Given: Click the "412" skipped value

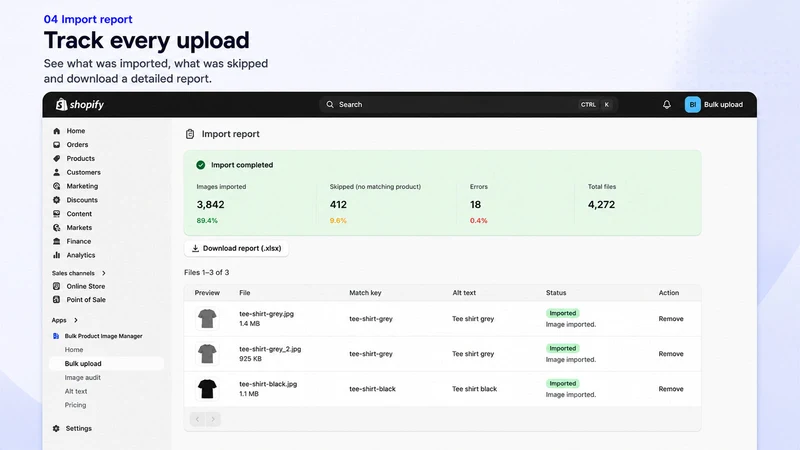Looking at the screenshot, I should click(338, 205).
